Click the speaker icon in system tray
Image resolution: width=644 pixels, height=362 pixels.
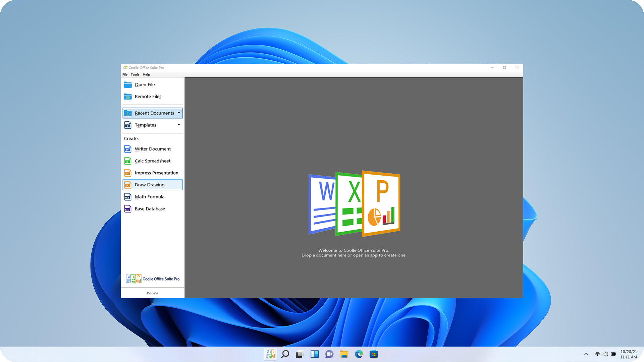tap(606, 354)
